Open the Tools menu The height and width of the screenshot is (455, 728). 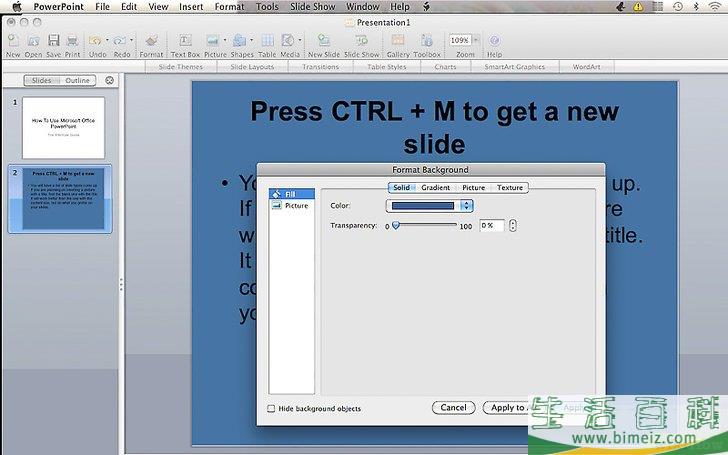click(x=267, y=6)
